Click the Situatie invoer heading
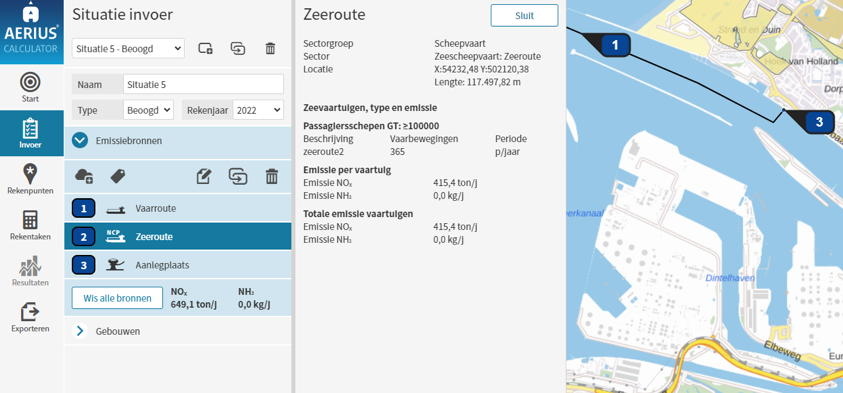The height and width of the screenshot is (393, 843). (123, 15)
